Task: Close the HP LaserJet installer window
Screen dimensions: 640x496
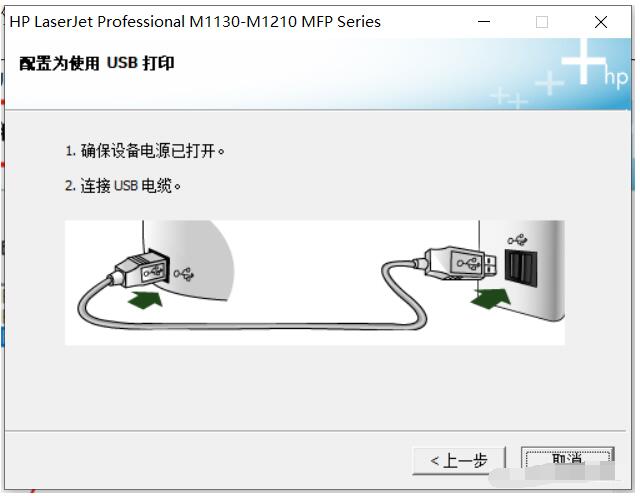Action: [x=601, y=22]
